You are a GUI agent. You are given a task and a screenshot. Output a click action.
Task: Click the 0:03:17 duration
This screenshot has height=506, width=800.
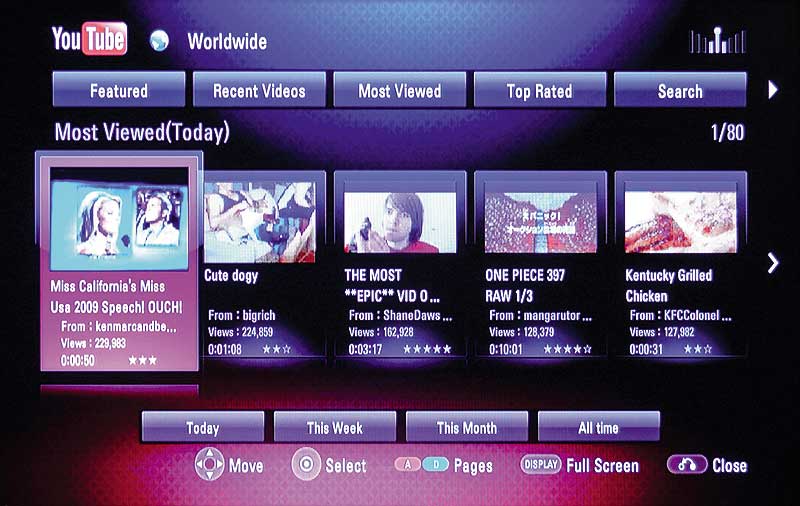pyautogui.click(x=365, y=349)
